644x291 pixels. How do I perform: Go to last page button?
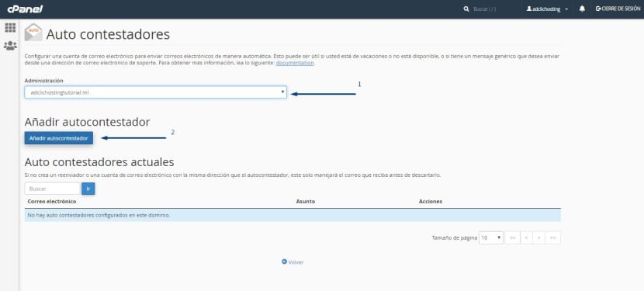(x=552, y=237)
